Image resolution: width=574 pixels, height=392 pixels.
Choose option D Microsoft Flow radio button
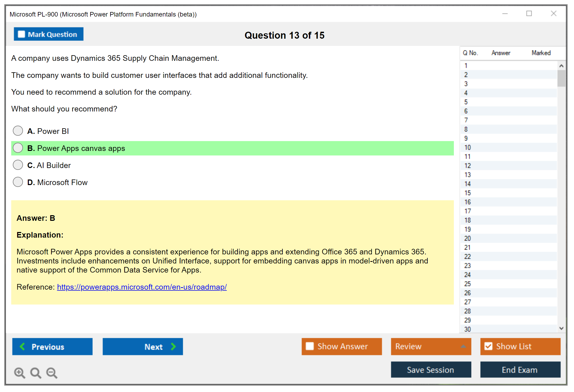tap(18, 182)
